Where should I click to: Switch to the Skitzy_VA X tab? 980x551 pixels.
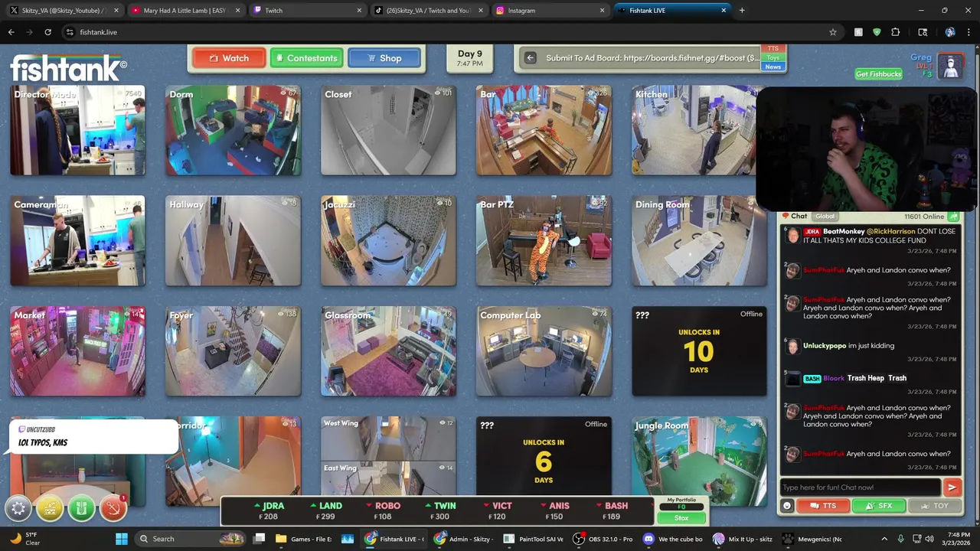click(63, 11)
